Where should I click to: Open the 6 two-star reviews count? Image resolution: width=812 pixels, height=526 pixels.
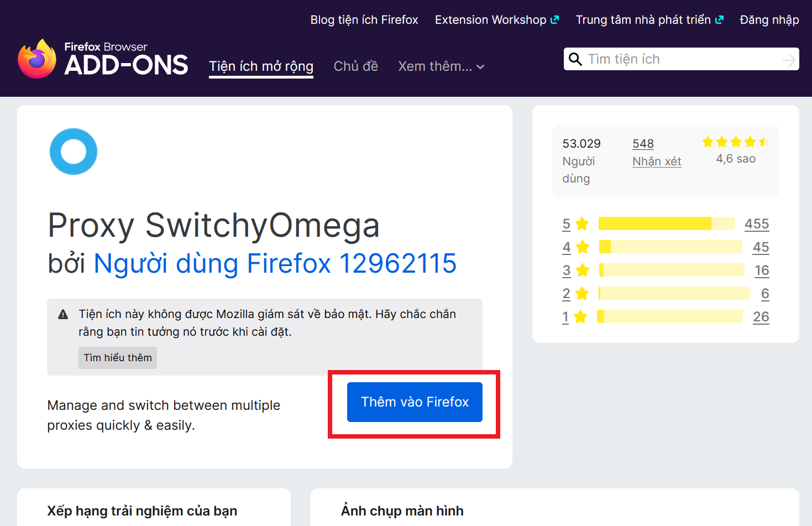(x=765, y=294)
